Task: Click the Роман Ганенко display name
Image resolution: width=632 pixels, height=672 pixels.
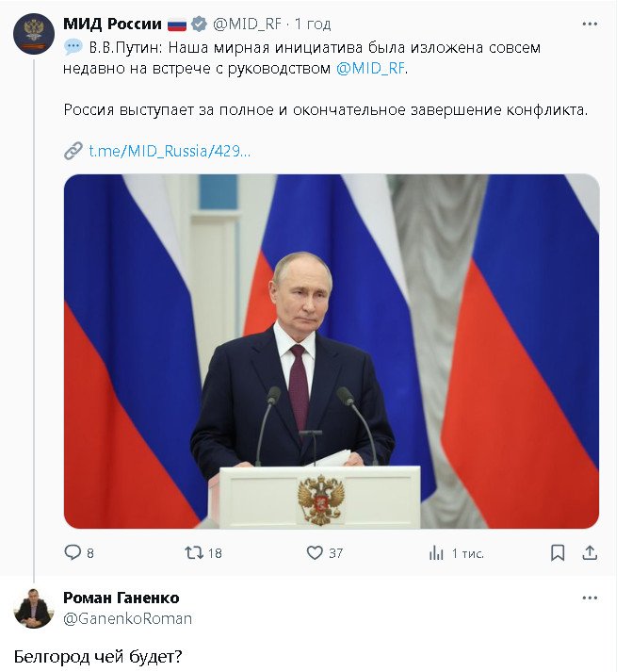Action: pos(121,598)
